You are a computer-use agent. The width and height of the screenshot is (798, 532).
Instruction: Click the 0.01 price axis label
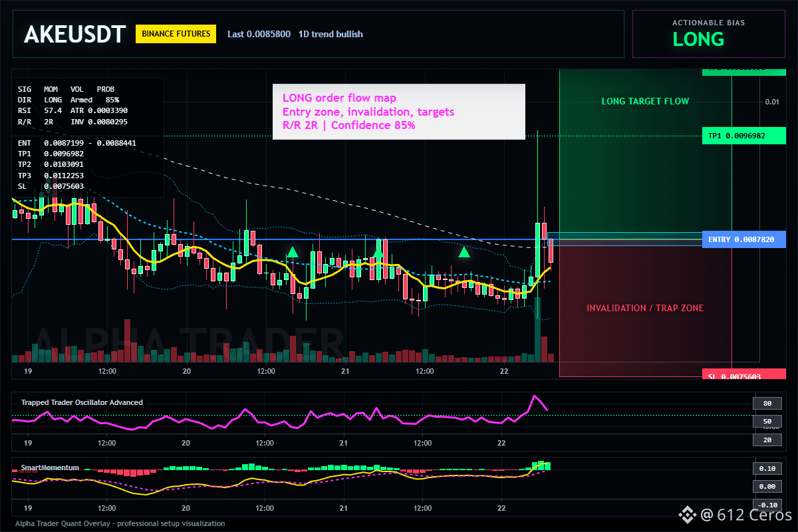click(x=771, y=102)
